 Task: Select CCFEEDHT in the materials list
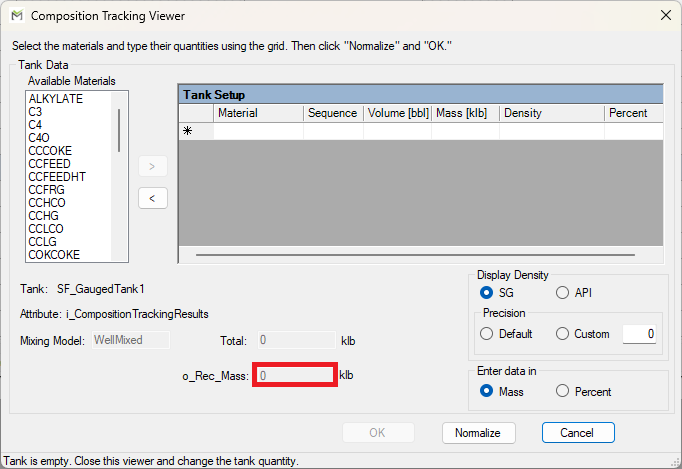point(57,177)
